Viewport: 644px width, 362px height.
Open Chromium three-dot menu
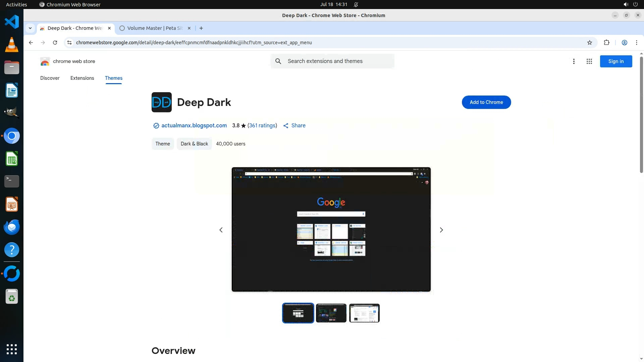(x=636, y=43)
